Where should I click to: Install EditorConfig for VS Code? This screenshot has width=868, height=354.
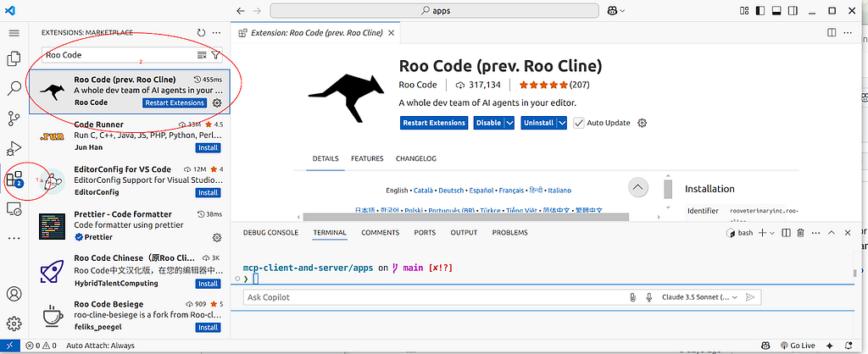pos(209,192)
